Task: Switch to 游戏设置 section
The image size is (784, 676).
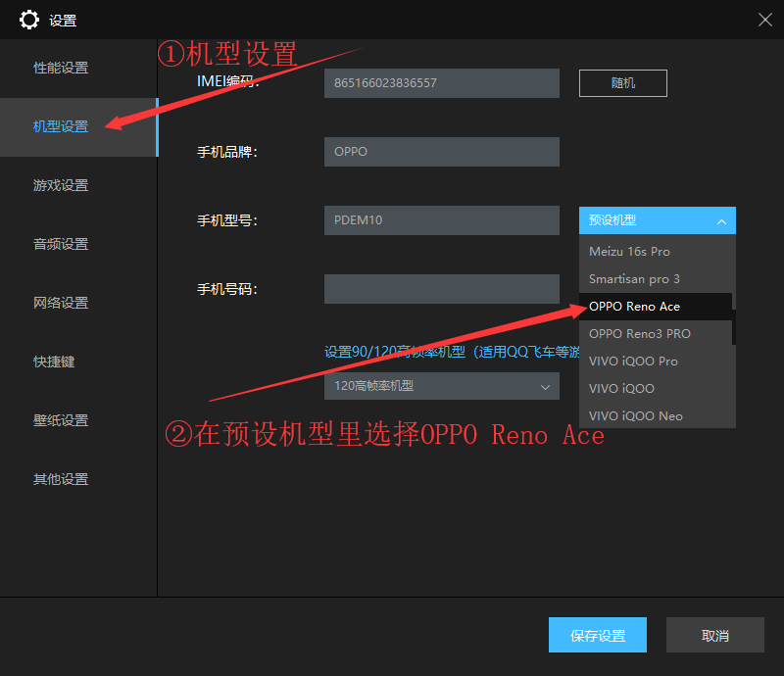Action: point(61,185)
